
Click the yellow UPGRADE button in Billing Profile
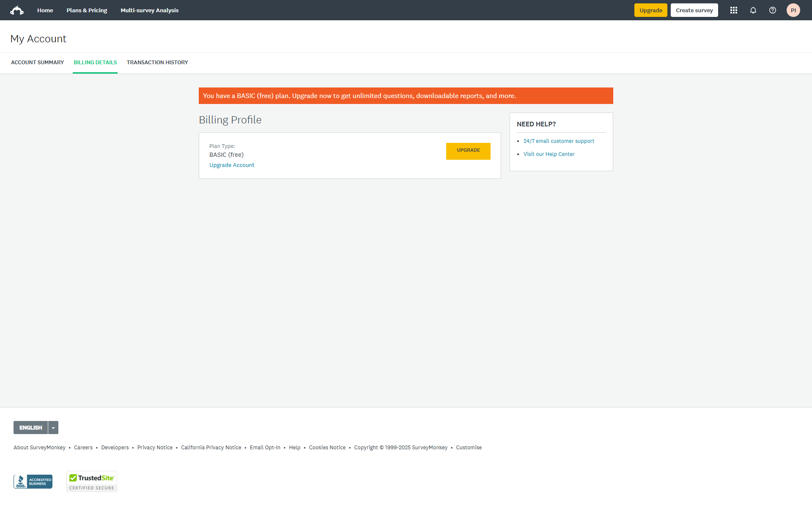(x=468, y=151)
